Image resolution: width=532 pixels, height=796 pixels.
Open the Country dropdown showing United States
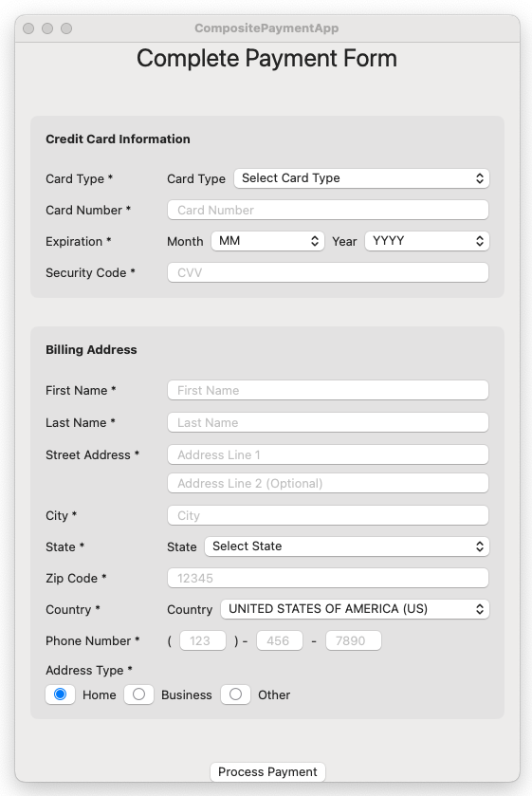(x=355, y=609)
